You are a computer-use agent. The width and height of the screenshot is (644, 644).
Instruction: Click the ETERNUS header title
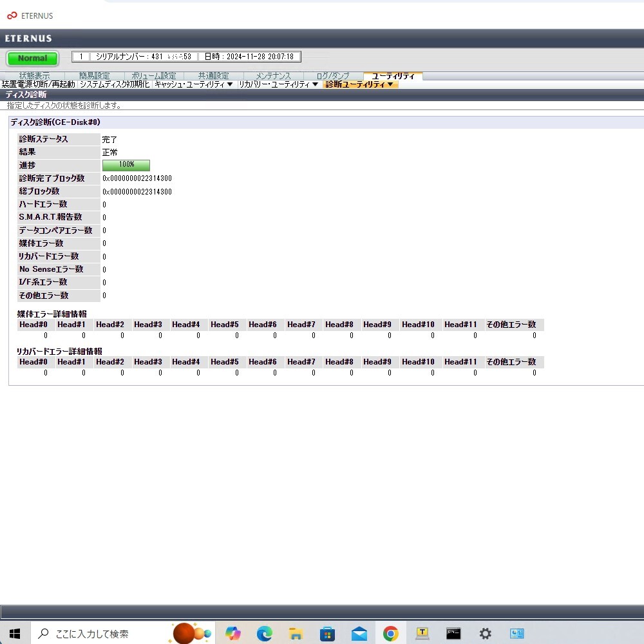coord(28,39)
